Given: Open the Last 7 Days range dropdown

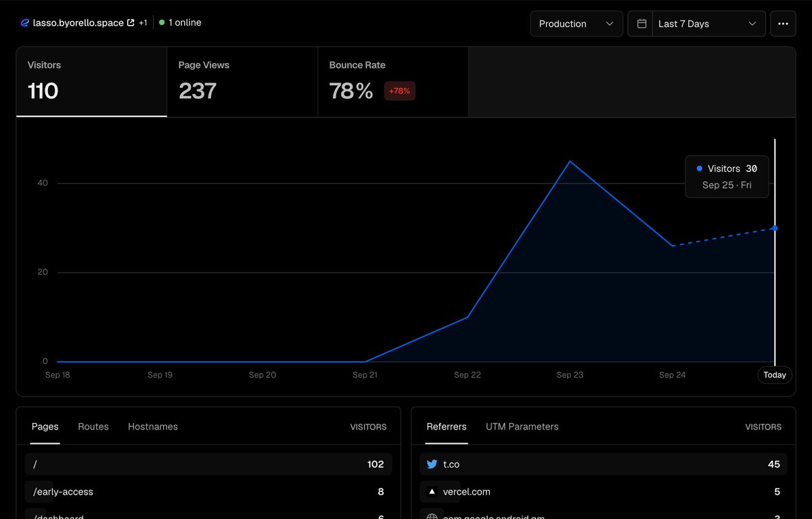Looking at the screenshot, I should 709,24.
